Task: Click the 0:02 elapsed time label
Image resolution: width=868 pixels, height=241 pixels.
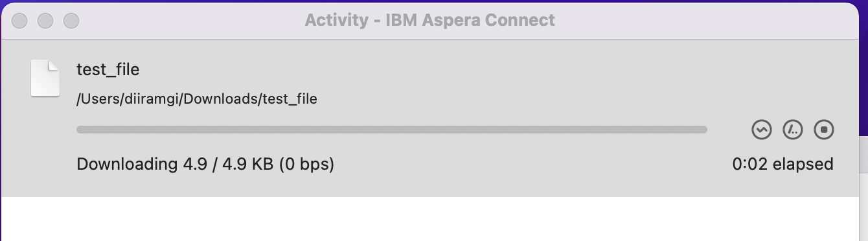Action: pyautogui.click(x=783, y=164)
